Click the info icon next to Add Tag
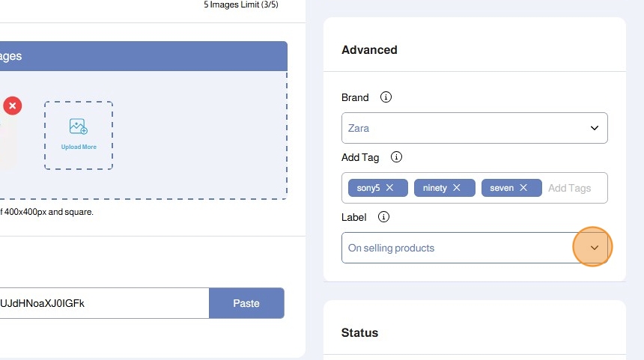This screenshot has height=360, width=644. 397,157
